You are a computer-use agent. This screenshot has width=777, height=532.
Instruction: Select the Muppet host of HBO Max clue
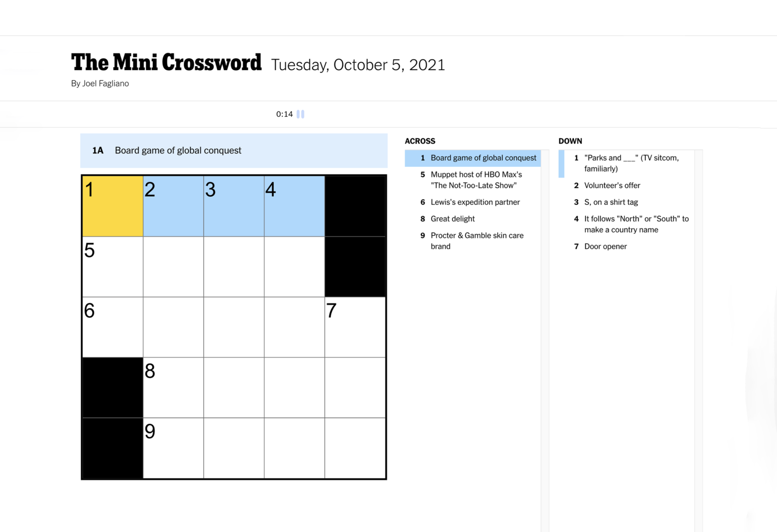pyautogui.click(x=476, y=180)
